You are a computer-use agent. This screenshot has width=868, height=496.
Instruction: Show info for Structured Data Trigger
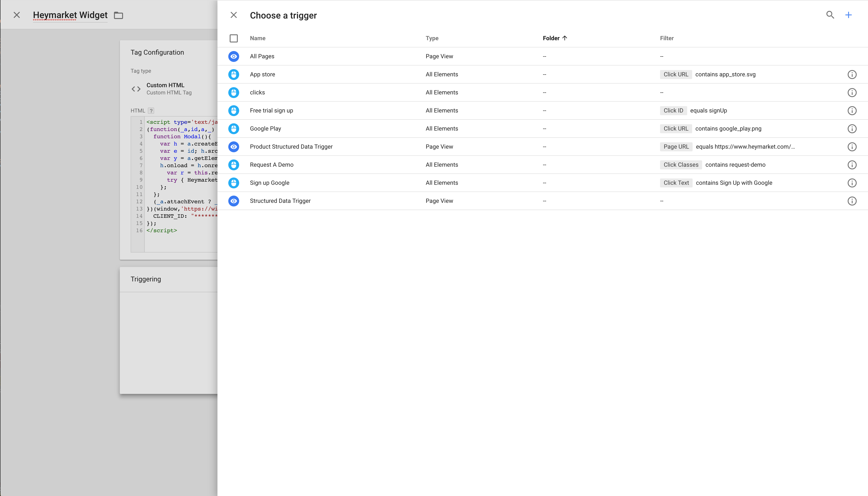(x=852, y=201)
